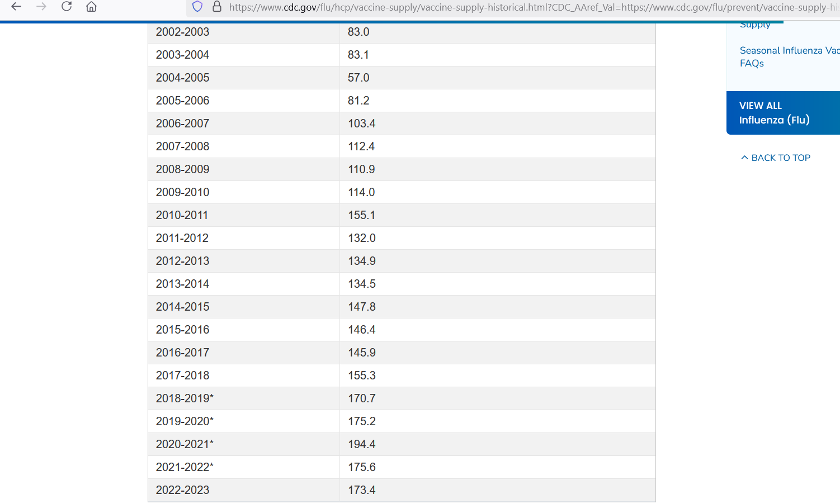The image size is (840, 504).
Task: Select the value 83.0
Action: (358, 32)
